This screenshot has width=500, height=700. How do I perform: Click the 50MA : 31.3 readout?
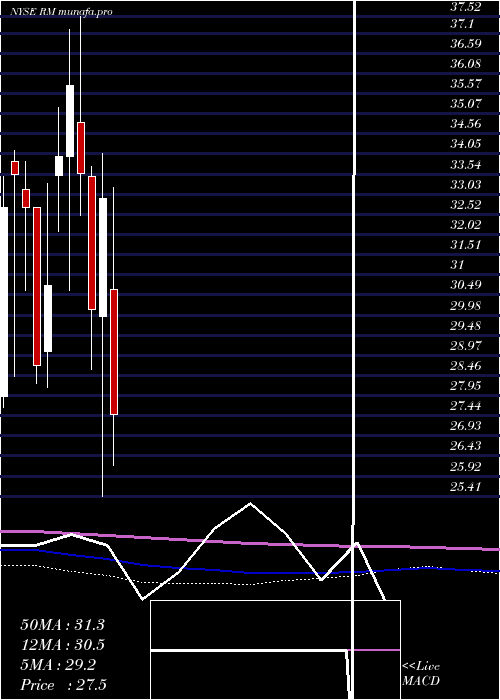(62, 625)
